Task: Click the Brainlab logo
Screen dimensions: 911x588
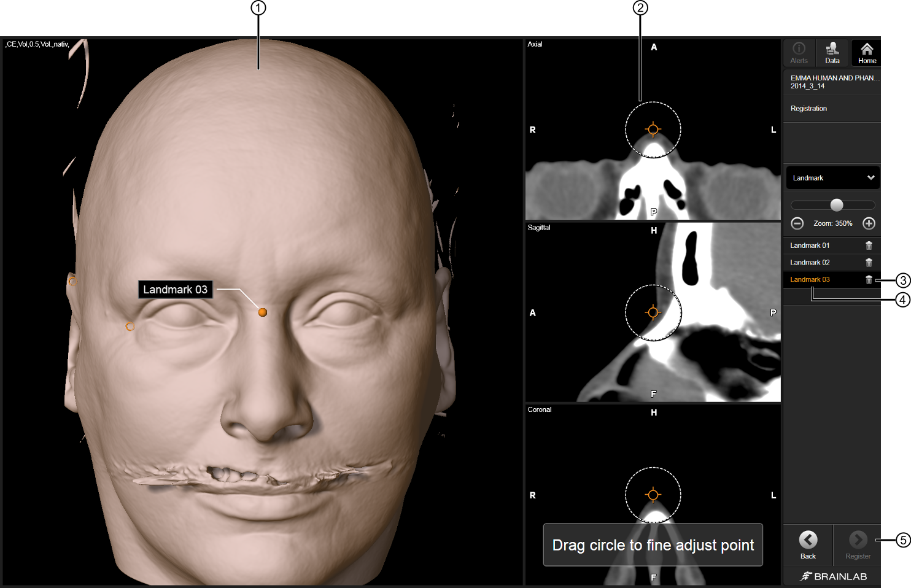Action: (x=833, y=576)
